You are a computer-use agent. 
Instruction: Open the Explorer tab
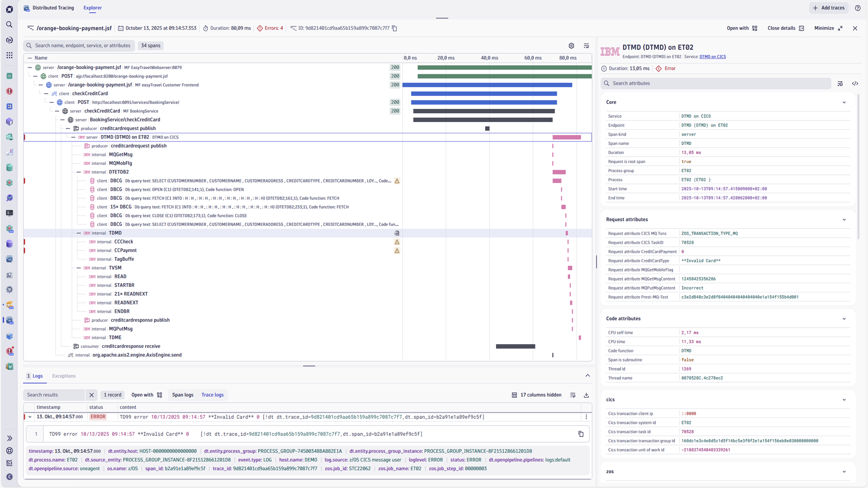click(x=93, y=8)
